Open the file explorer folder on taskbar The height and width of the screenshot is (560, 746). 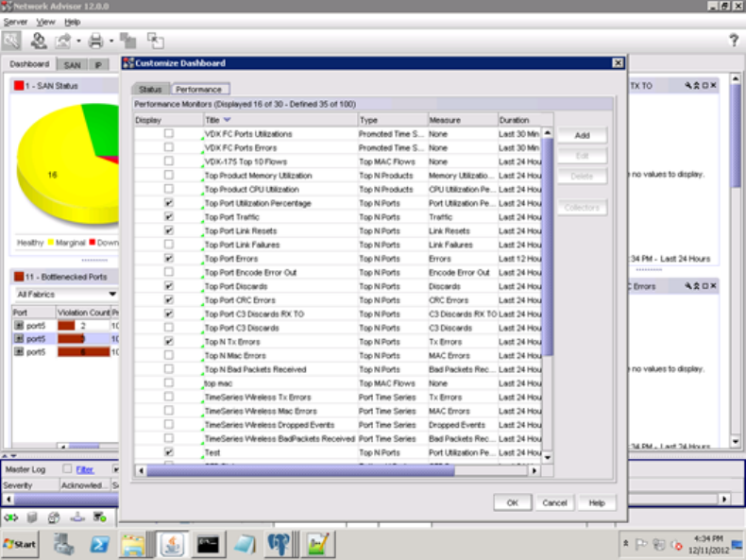[x=133, y=544]
